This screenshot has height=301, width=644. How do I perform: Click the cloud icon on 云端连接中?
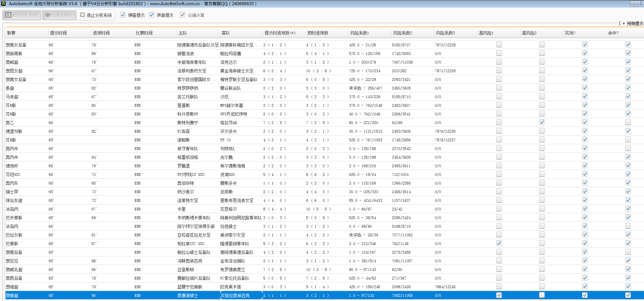pyautogui.click(x=48, y=15)
